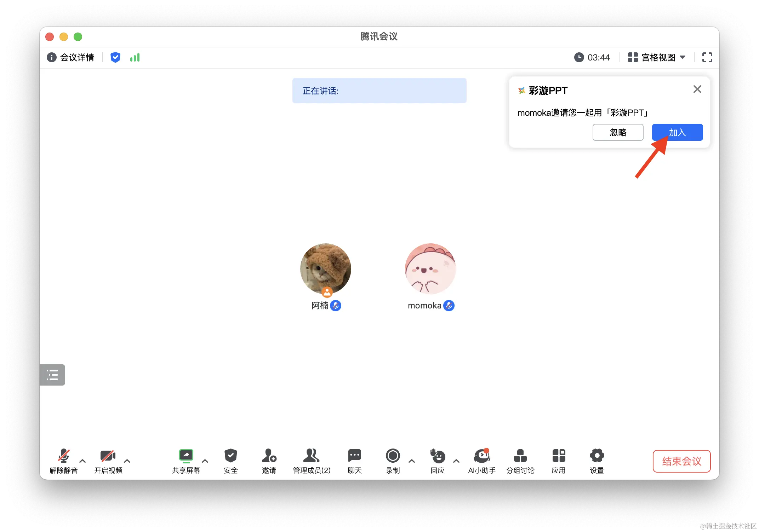Expand audio options arrow beside 解除静音
The width and height of the screenshot is (759, 532).
tap(82, 461)
